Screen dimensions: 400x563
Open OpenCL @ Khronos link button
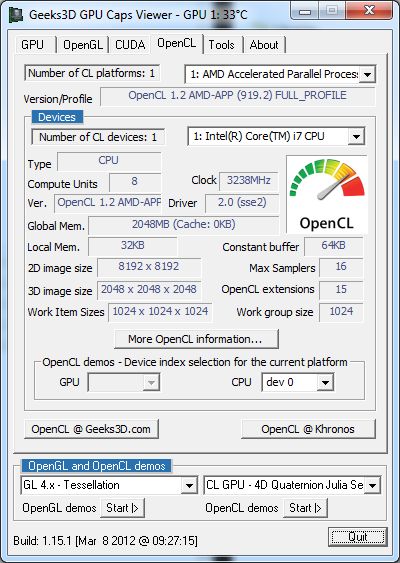click(308, 429)
